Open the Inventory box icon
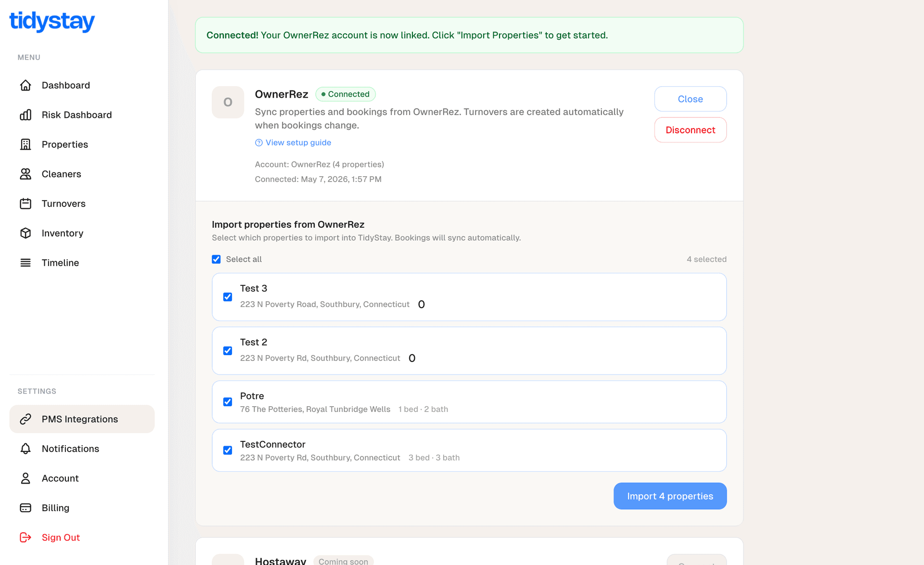924x565 pixels. [x=26, y=233]
